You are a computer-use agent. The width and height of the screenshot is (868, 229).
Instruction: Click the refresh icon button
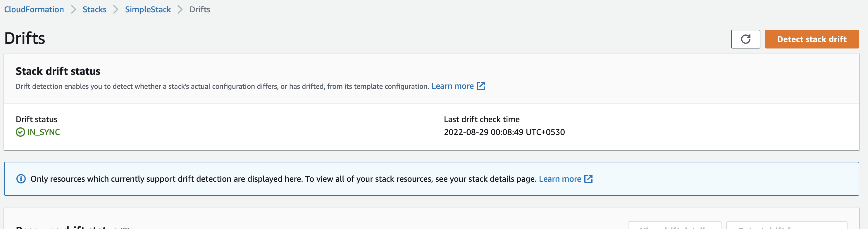tap(745, 39)
